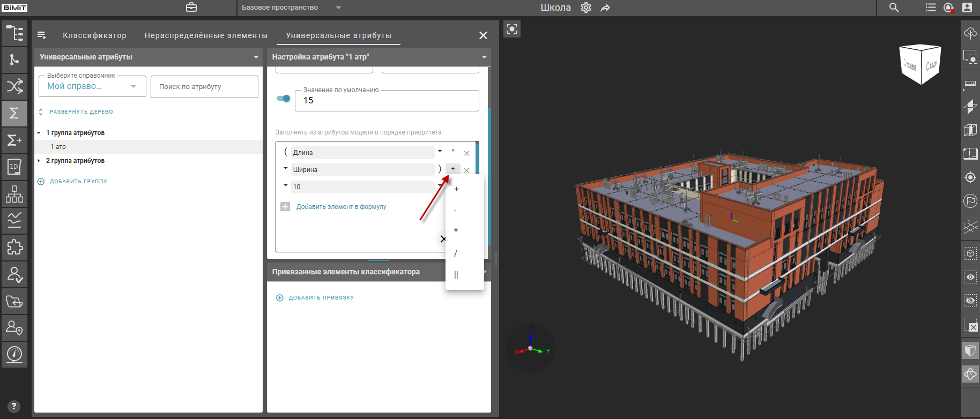Click the 3D orientation view cube
The width and height of the screenshot is (980, 419).
coord(920,64)
